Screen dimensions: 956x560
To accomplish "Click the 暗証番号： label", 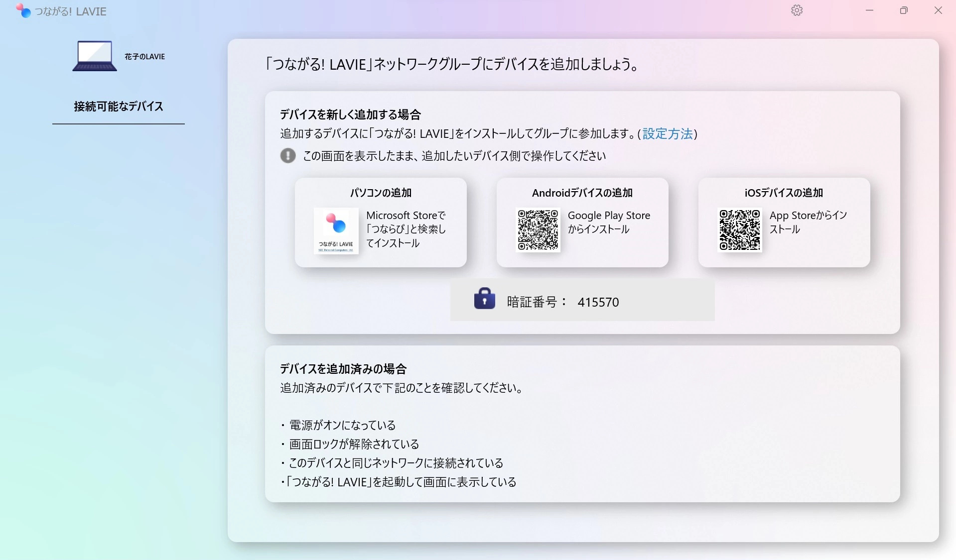I will coord(537,302).
